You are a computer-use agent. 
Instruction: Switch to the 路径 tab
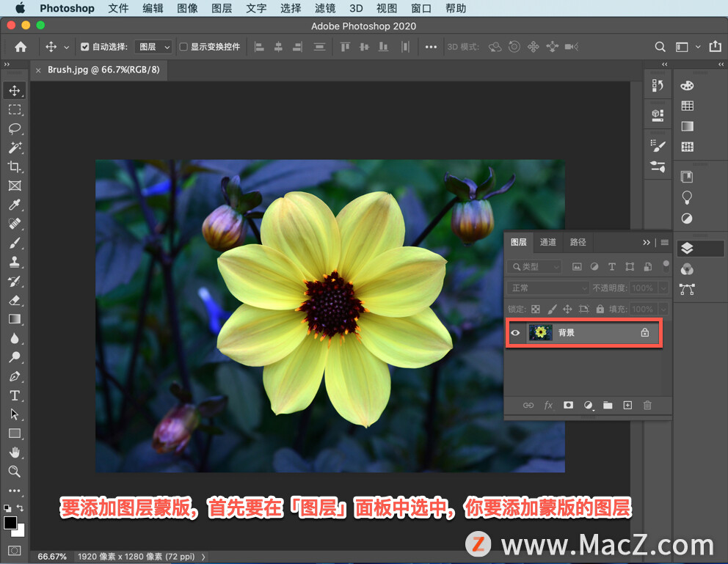tap(578, 242)
